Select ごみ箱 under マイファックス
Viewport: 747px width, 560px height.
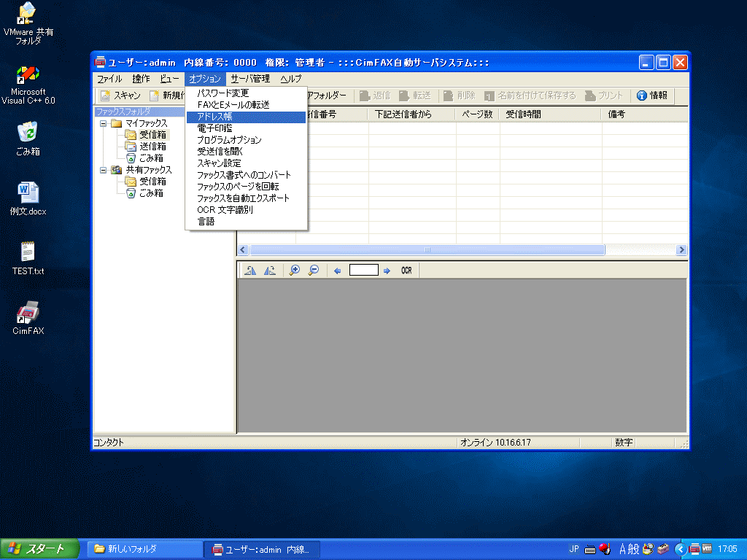click(151, 158)
